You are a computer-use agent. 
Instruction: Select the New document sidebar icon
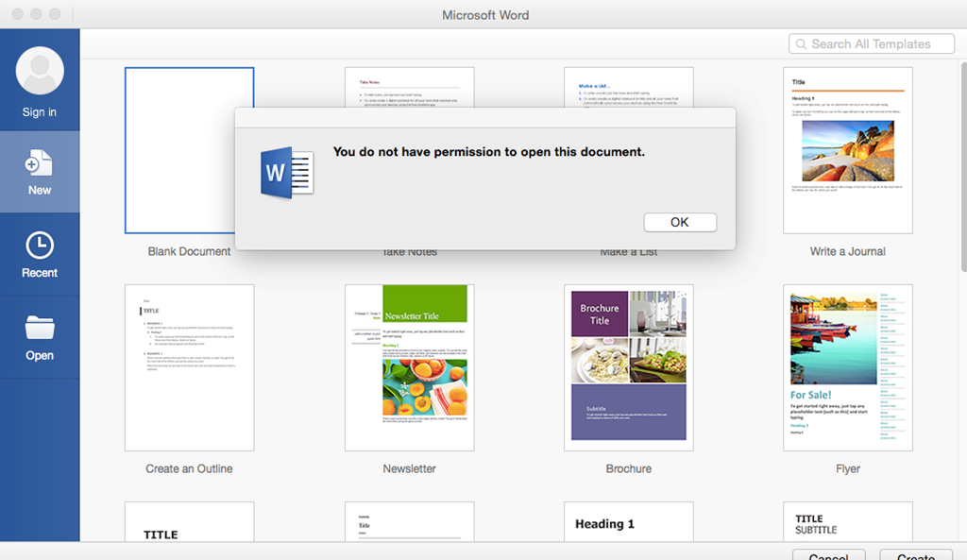(40, 164)
